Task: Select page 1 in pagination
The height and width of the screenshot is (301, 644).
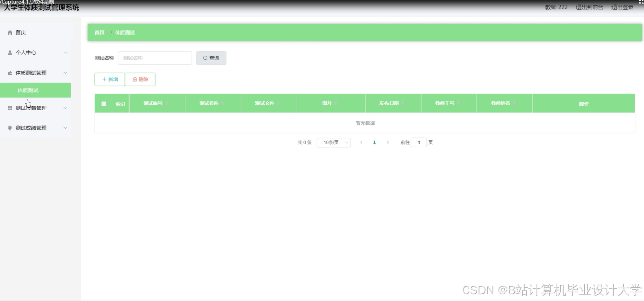Action: click(x=374, y=143)
